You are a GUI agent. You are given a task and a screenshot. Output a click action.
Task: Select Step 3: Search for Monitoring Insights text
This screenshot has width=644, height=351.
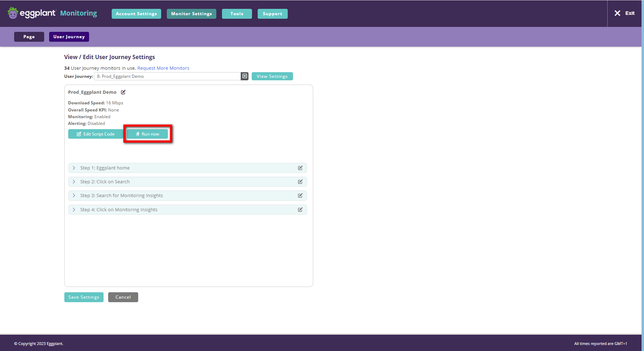[x=122, y=195]
